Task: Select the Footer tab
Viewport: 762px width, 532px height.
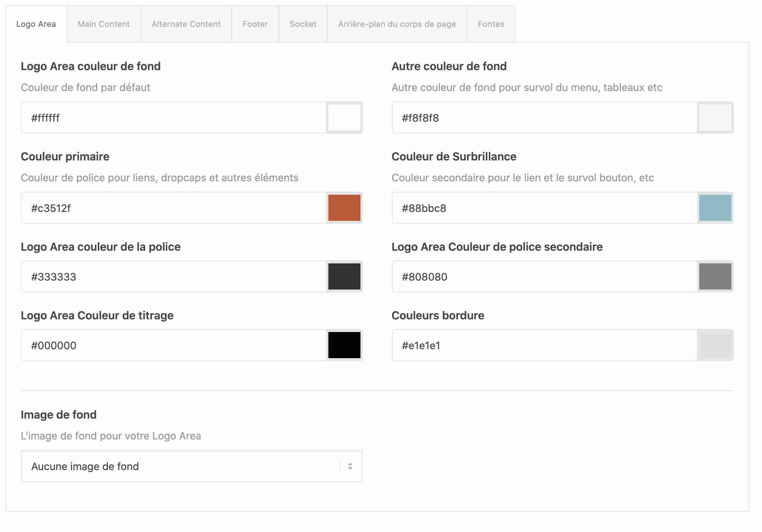Action: [255, 24]
